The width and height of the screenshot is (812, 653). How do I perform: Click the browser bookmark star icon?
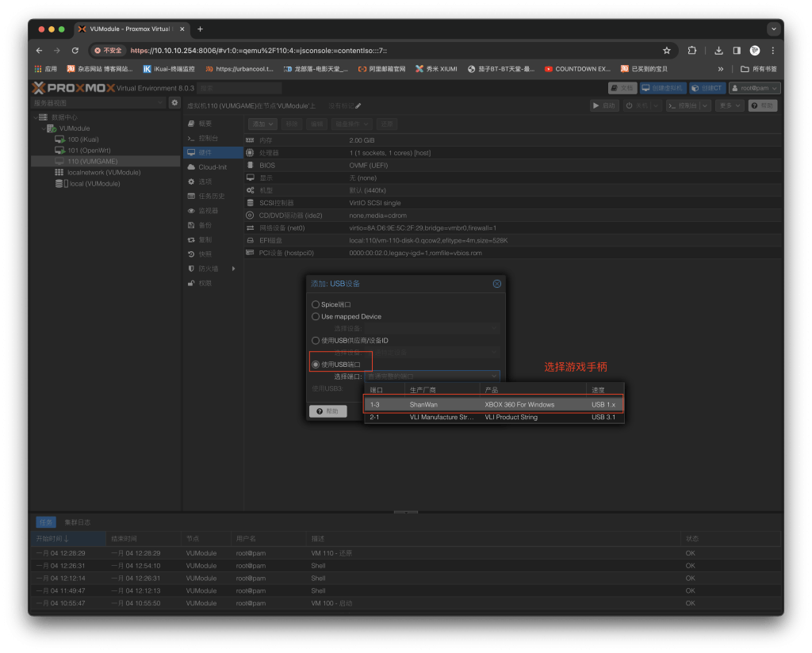[x=666, y=50]
